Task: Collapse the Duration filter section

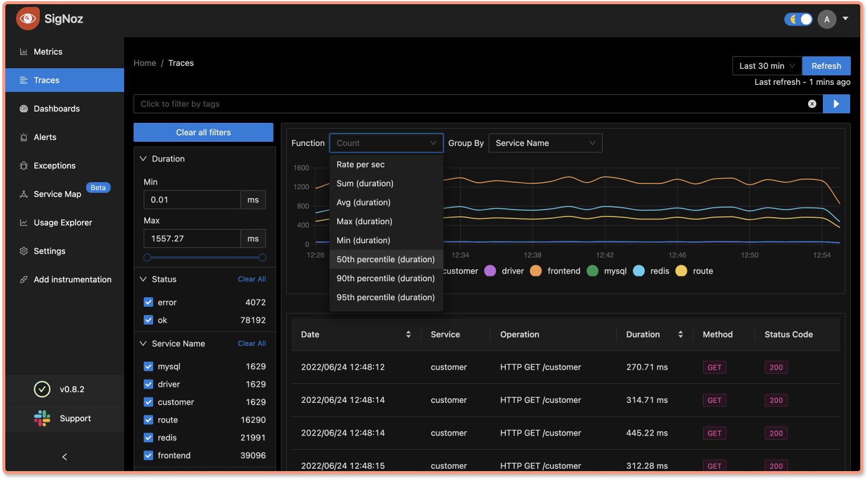Action: point(143,159)
